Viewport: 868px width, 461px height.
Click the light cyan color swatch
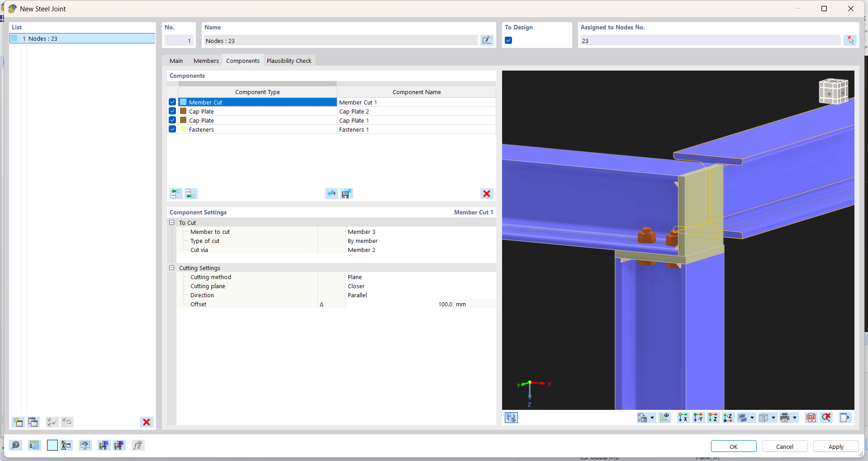point(52,445)
